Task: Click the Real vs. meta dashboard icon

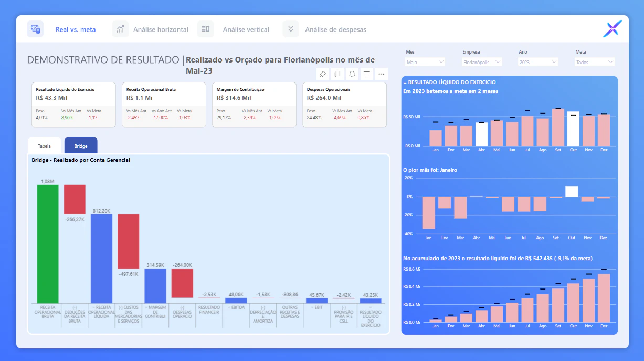Action: [35, 29]
